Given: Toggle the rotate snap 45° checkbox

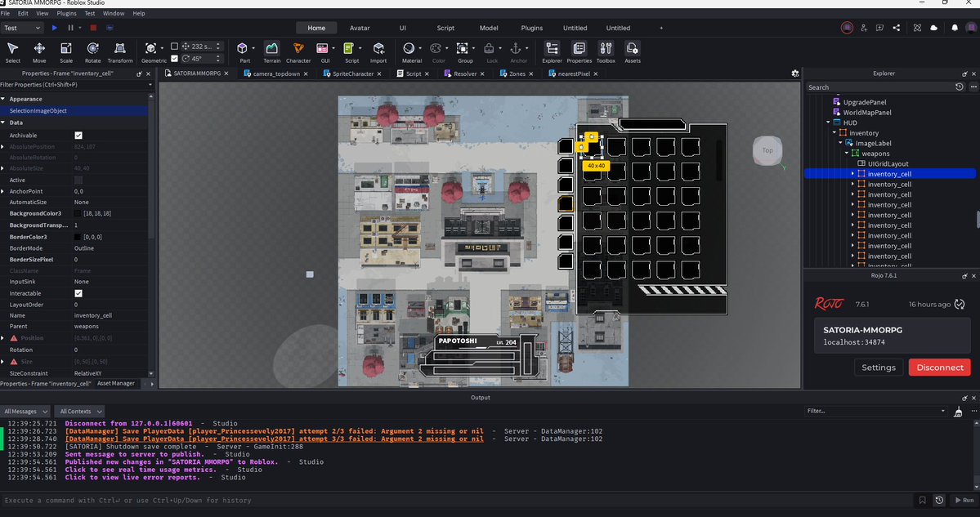Looking at the screenshot, I should pos(174,58).
